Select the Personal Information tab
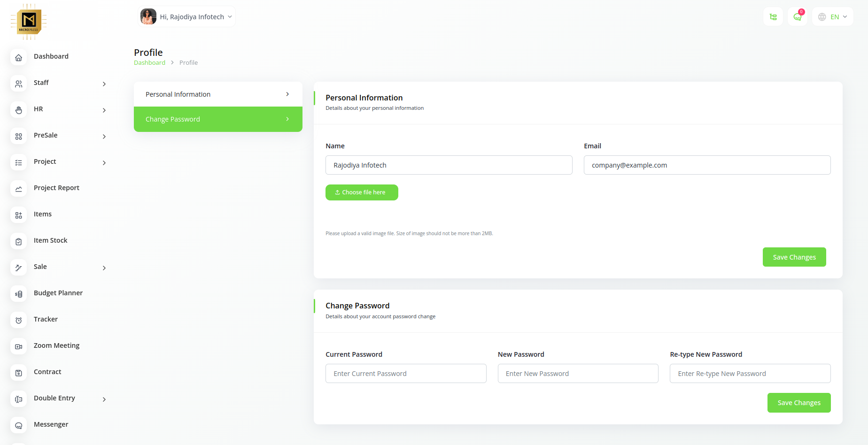This screenshot has height=445, width=868. 218,94
